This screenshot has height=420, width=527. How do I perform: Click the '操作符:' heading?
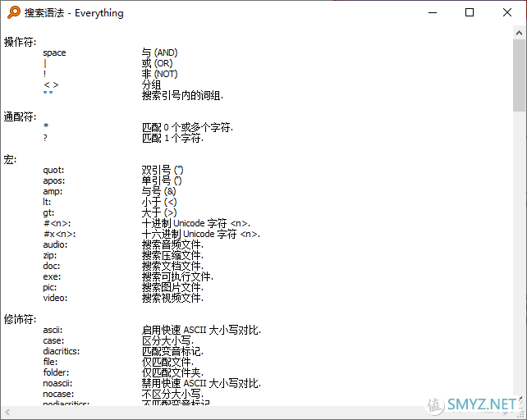click(20, 43)
